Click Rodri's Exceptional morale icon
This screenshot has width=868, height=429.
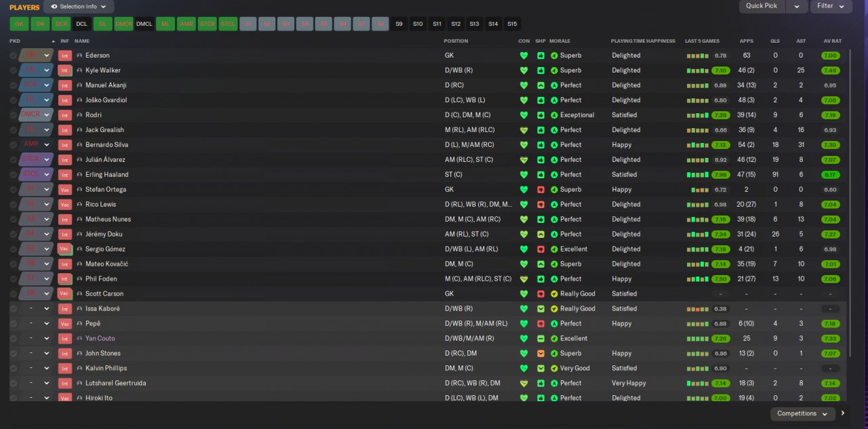(x=554, y=115)
